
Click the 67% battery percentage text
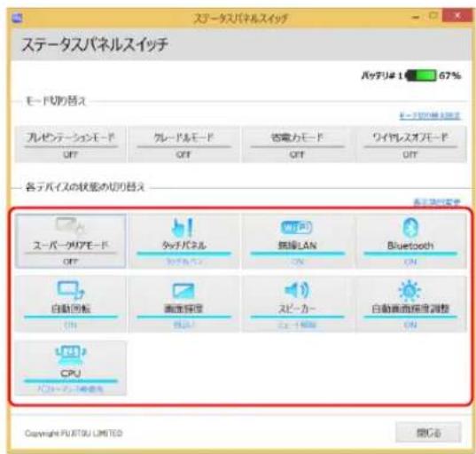click(x=450, y=75)
